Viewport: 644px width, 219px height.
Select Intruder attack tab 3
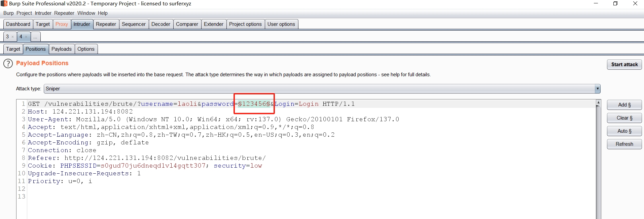tap(7, 37)
